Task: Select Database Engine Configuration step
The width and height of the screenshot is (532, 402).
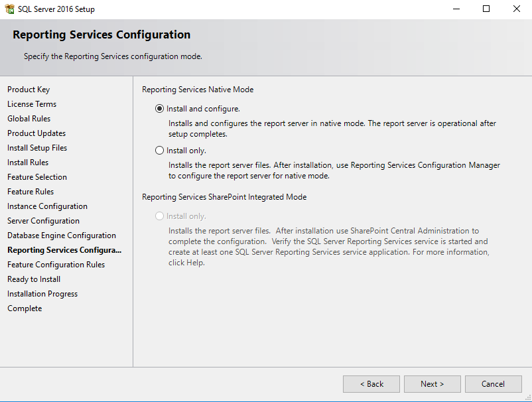Action: pos(62,235)
